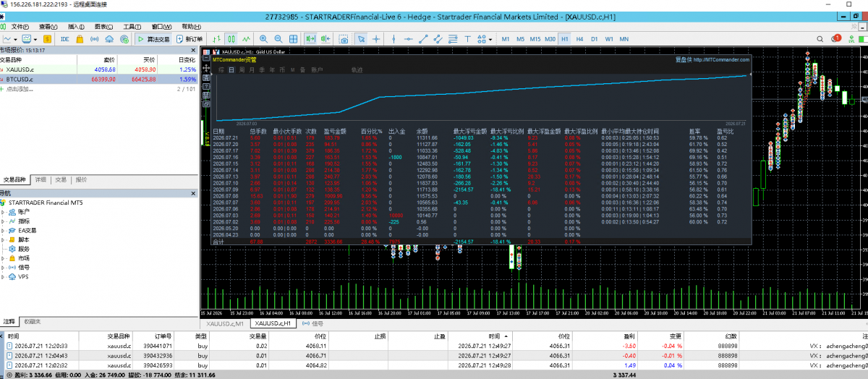Expand the EA交易 tree node

tap(4, 230)
